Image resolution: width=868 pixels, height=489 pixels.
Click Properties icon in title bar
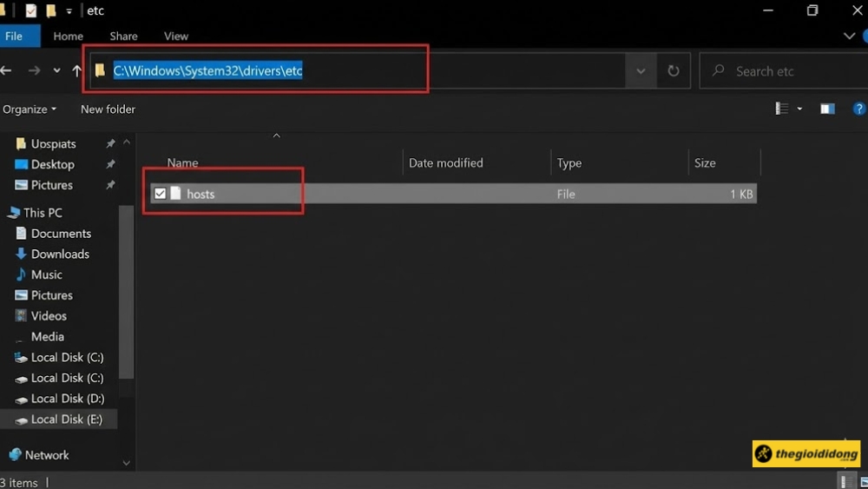pos(31,10)
